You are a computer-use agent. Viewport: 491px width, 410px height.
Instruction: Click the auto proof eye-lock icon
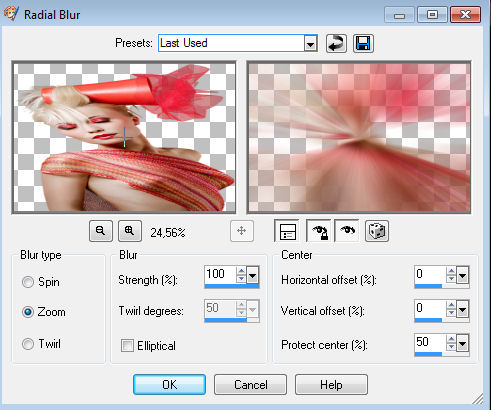tap(319, 231)
